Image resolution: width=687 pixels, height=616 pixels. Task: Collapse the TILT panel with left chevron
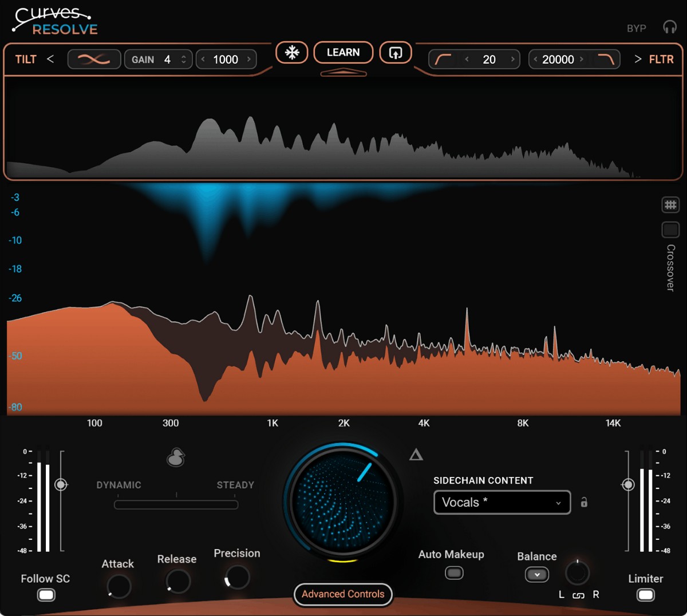pyautogui.click(x=50, y=59)
